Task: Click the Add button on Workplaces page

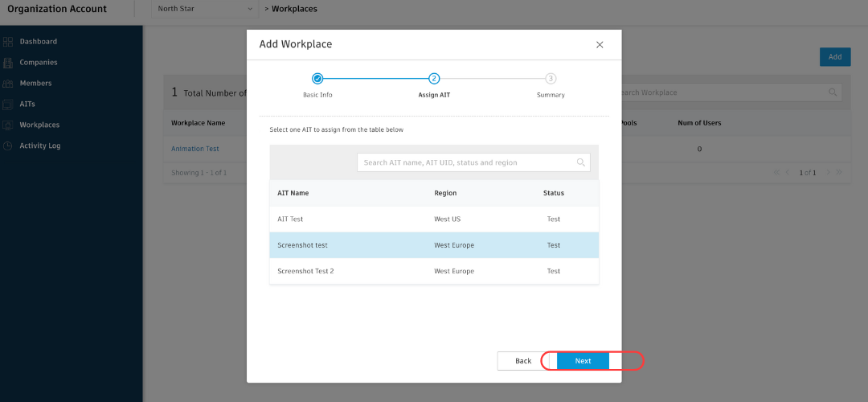Action: pos(835,57)
